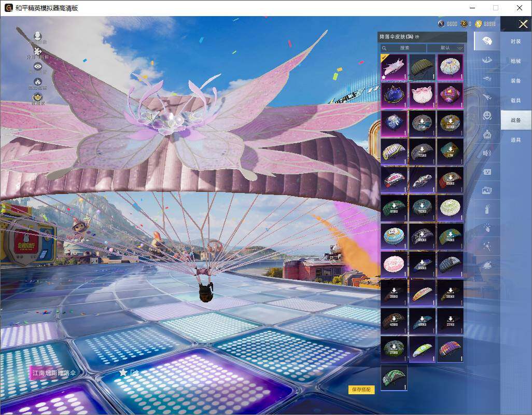Click the 保存搭配 button
The height and width of the screenshot is (415, 532).
click(x=361, y=390)
